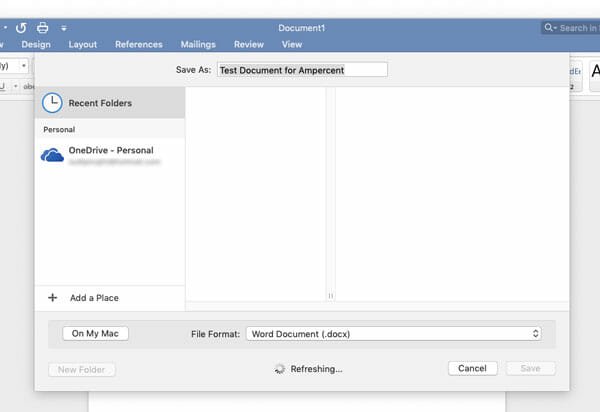The height and width of the screenshot is (412, 600).
Task: Click the repeat/redo arrow icon in toolbar
Action: point(21,28)
